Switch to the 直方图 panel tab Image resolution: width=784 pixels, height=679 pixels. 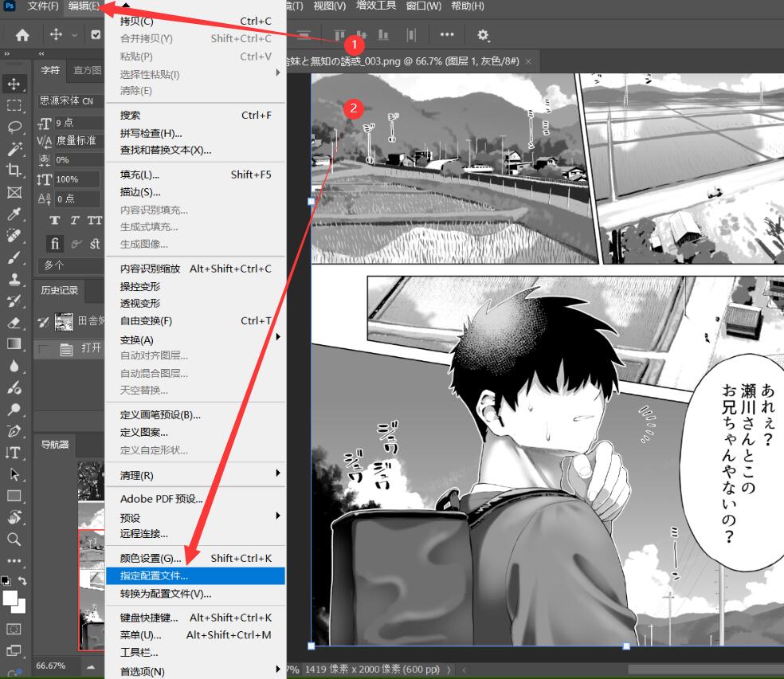pyautogui.click(x=88, y=70)
